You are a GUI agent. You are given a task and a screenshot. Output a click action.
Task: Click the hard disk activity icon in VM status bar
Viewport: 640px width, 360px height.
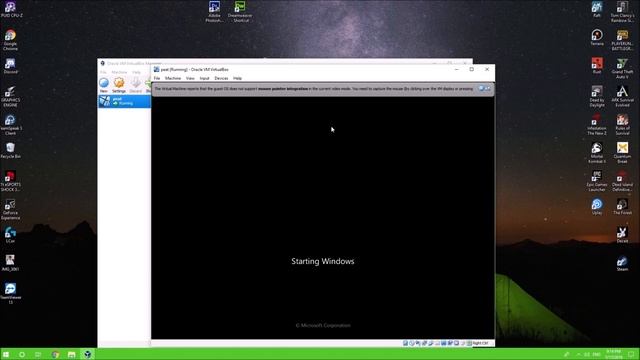coord(405,343)
